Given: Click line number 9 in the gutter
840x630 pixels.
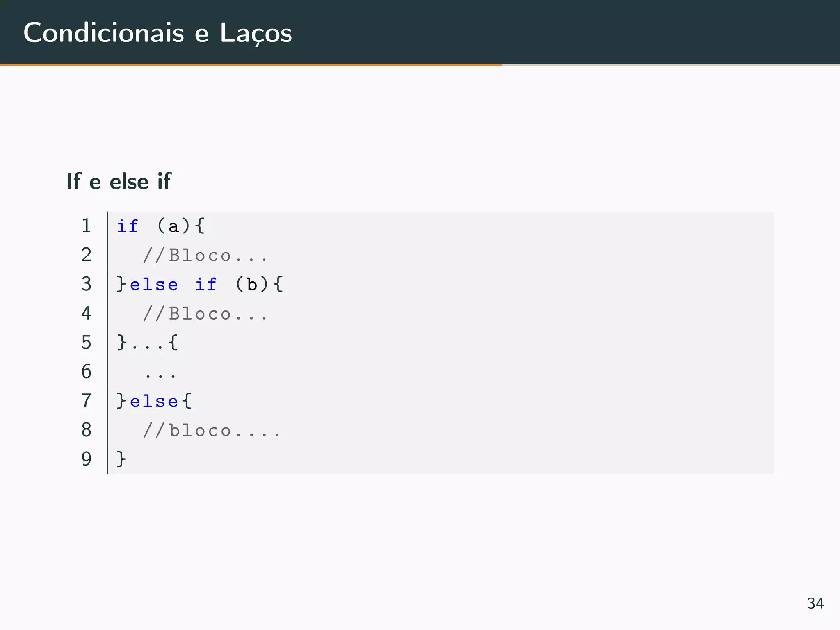Looking at the screenshot, I should [x=86, y=459].
